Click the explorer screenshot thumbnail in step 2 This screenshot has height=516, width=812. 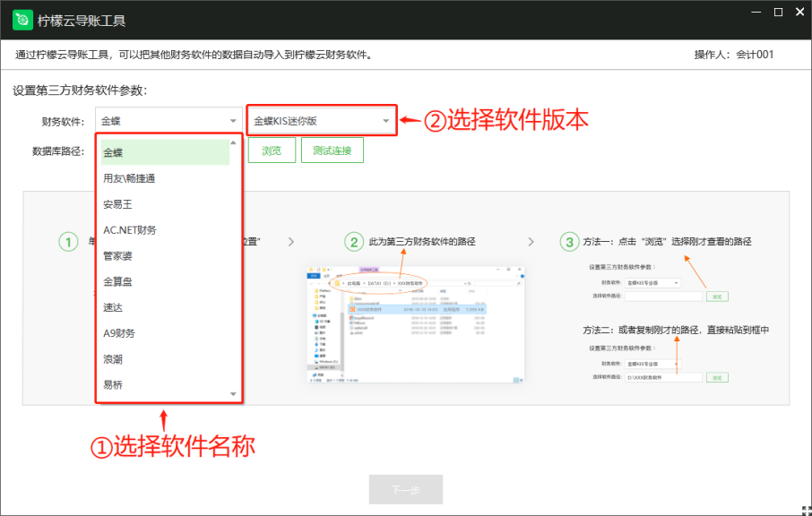[416, 324]
